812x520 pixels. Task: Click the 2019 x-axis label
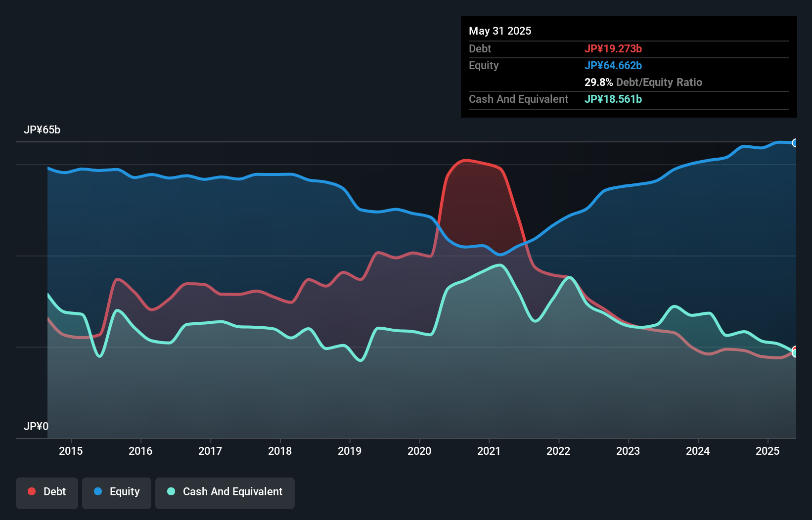click(x=350, y=451)
